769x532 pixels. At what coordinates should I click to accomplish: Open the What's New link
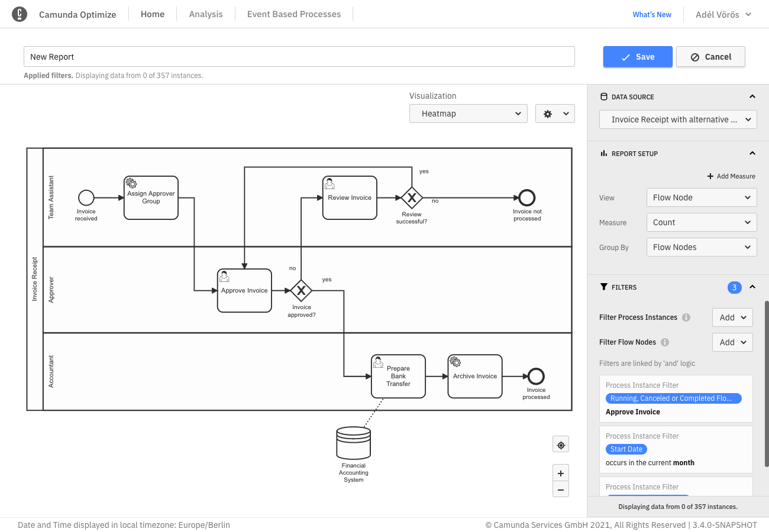tap(652, 15)
